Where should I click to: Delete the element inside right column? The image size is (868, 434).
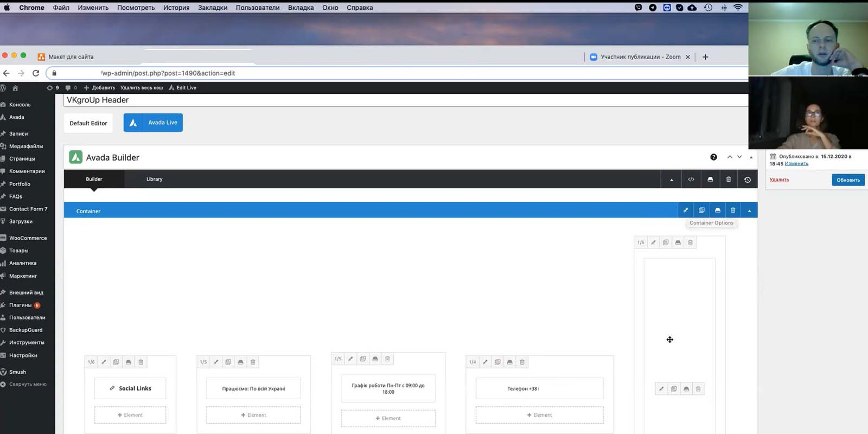tap(698, 388)
